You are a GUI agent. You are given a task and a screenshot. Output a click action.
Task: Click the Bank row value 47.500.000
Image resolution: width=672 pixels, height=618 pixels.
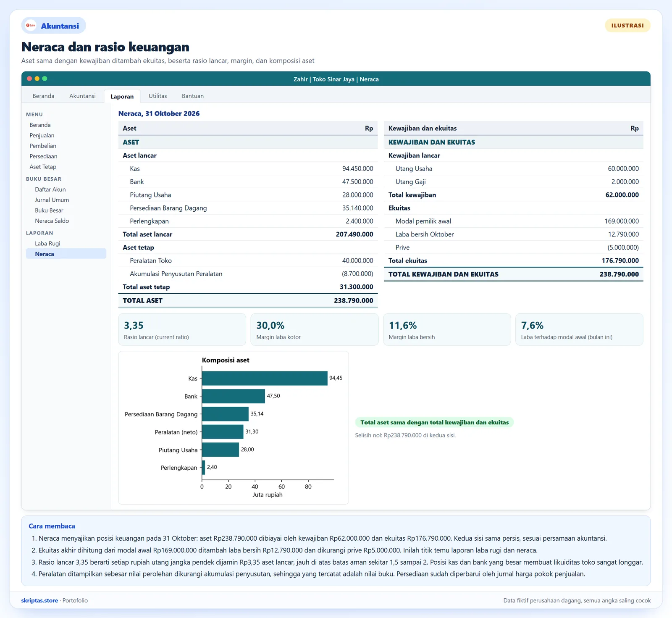tap(357, 182)
